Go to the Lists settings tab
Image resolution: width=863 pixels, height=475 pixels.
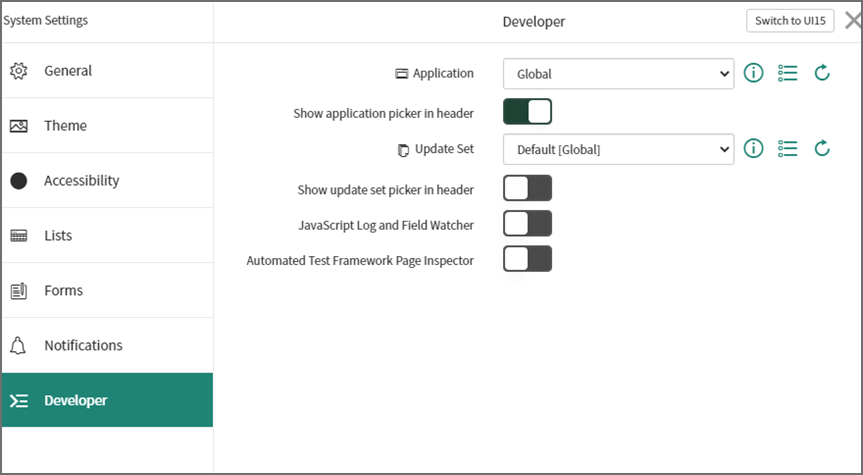click(58, 236)
